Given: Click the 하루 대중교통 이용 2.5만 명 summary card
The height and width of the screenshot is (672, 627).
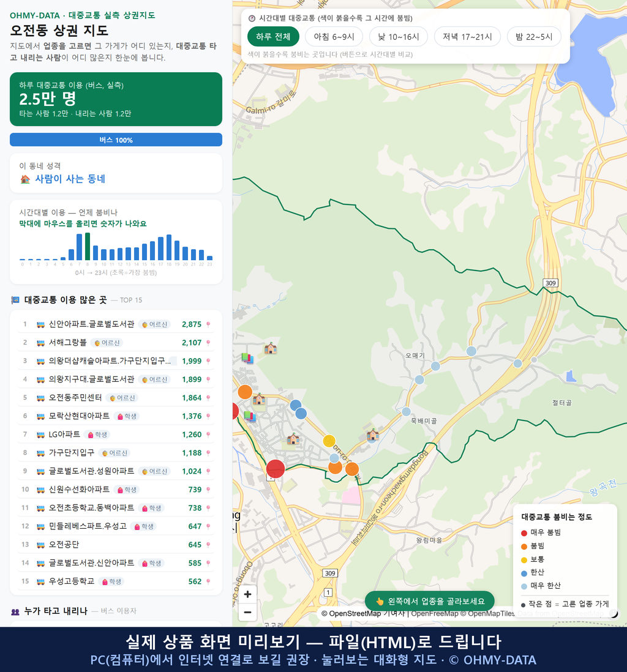Looking at the screenshot, I should coord(116,99).
